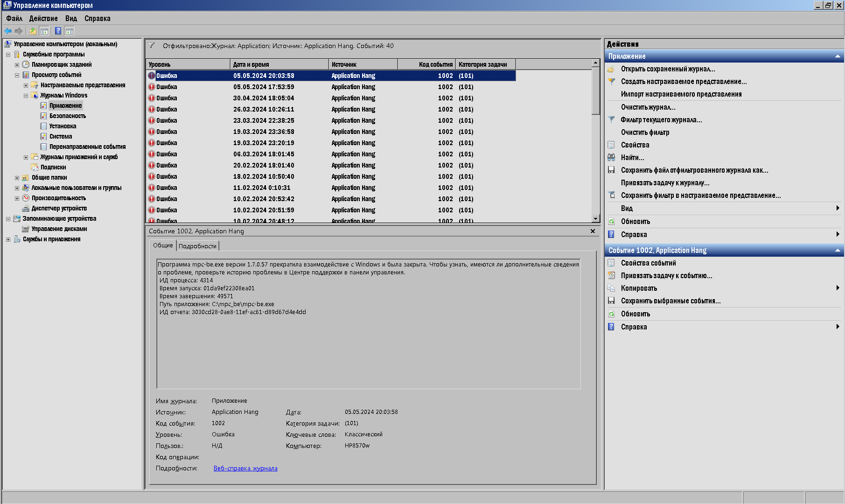Screen dimensions: 845x504
Task: Sort by the Код события column header
Action: pyautogui.click(x=426, y=64)
